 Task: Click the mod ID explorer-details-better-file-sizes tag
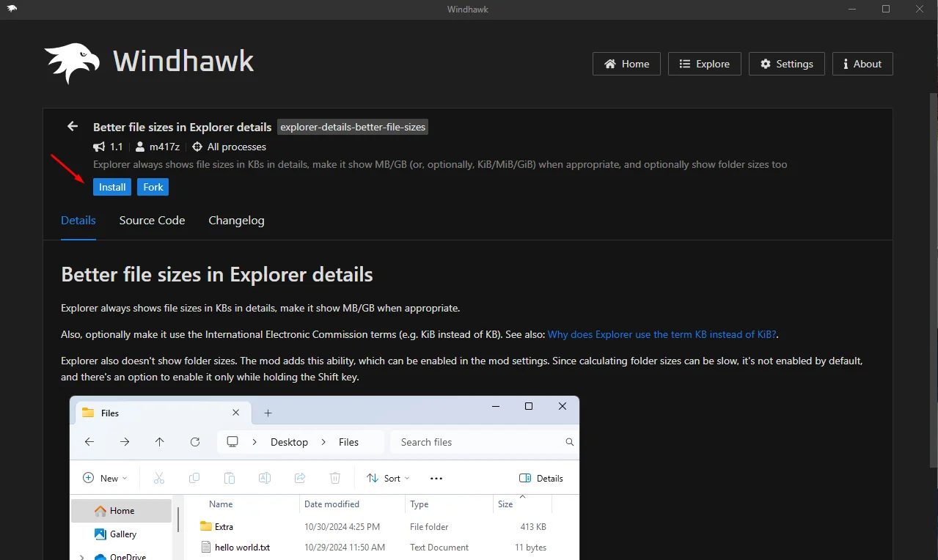(x=353, y=127)
